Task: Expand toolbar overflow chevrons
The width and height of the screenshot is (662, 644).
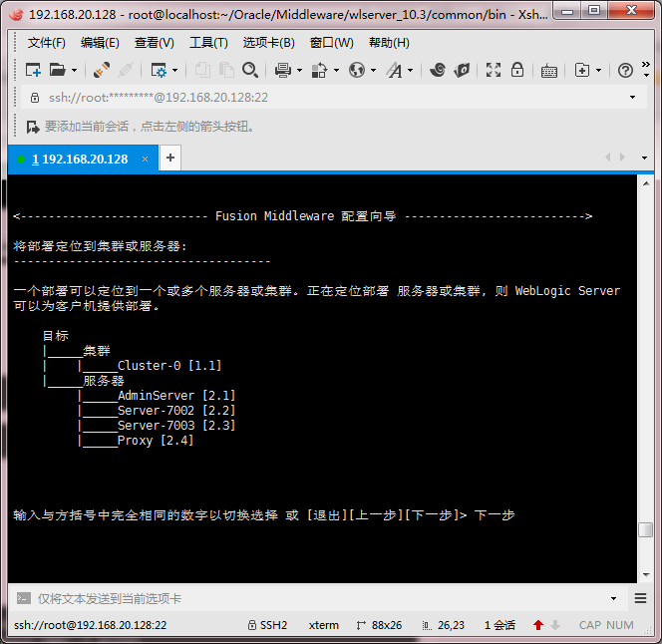Action: 645,64
